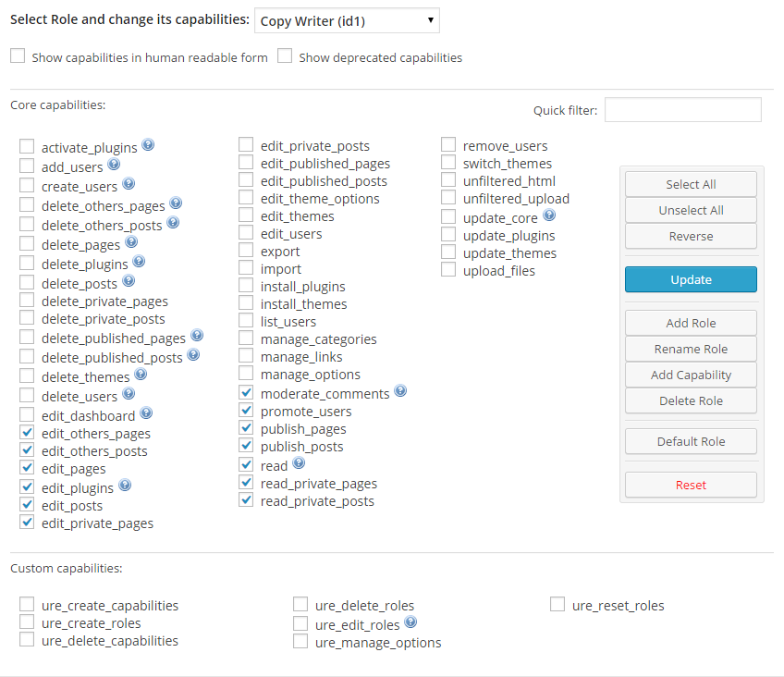Open the Copy Writer role dropdown
This screenshot has height=677, width=784.
tap(347, 20)
